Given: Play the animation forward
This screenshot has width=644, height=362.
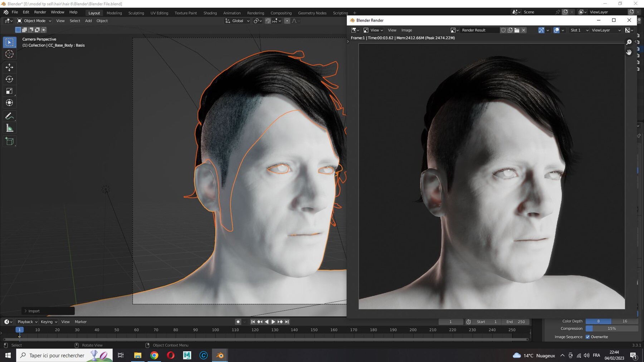Looking at the screenshot, I should click(273, 322).
